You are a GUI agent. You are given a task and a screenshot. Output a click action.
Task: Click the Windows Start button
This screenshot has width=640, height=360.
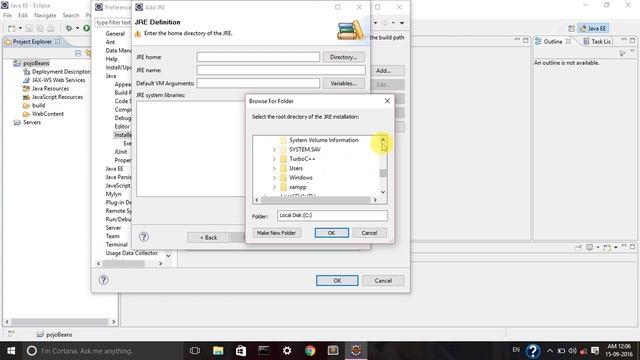coord(11,351)
